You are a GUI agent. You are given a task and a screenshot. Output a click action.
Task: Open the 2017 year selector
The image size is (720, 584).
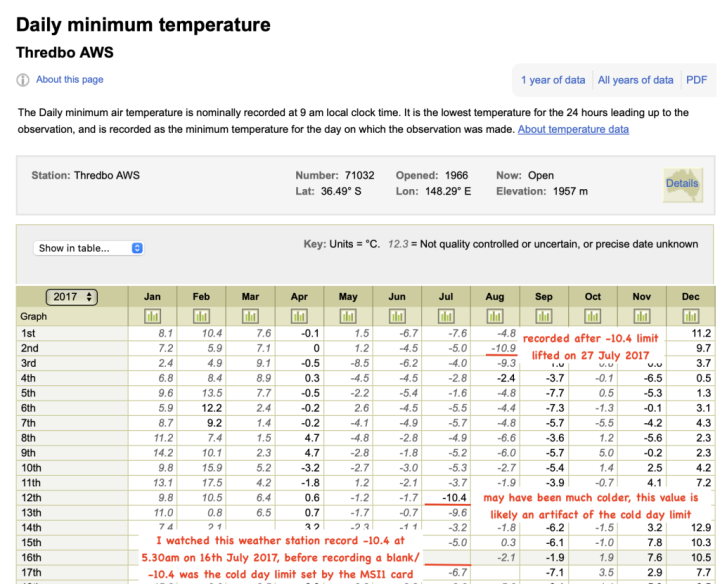click(72, 297)
